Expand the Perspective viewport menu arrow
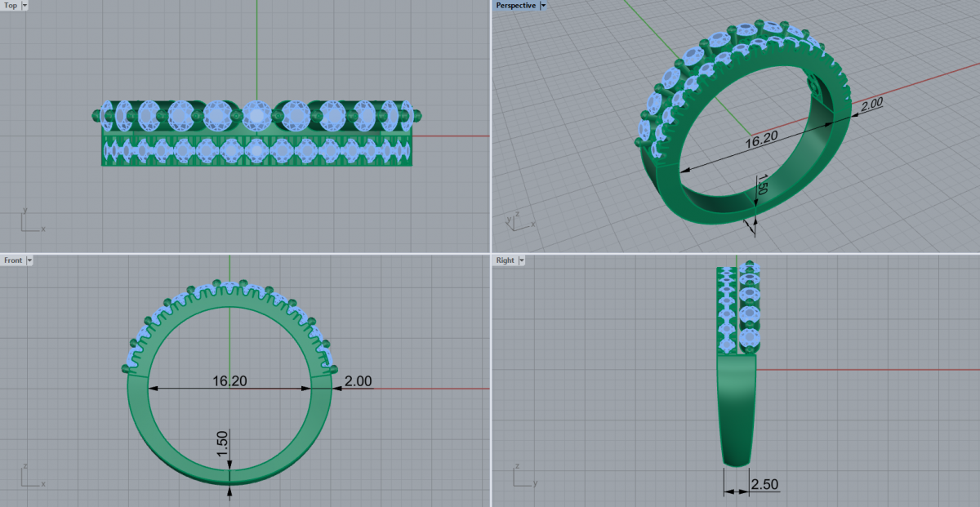The height and width of the screenshot is (507, 980). point(544,6)
